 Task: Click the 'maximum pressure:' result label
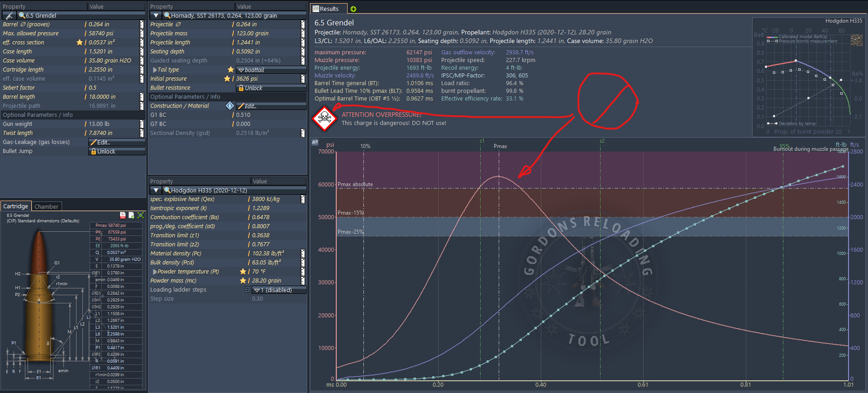point(340,53)
